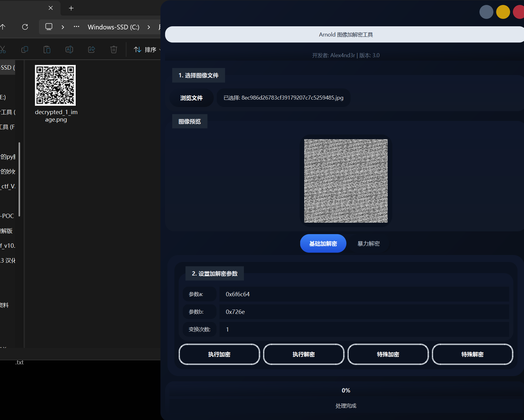Click the 0% progress bar
Viewport: 524px width, 420px height.
pos(346,390)
